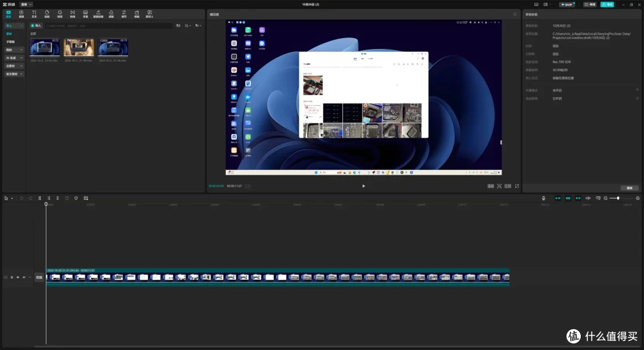Collapse the 导入 sidebar section
The width and height of the screenshot is (644, 350).
[x=14, y=26]
